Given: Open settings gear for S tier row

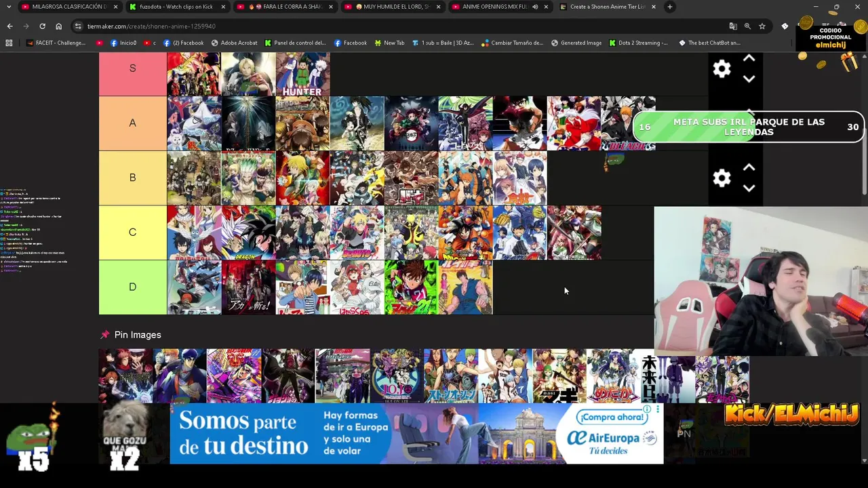Looking at the screenshot, I should 722,68.
